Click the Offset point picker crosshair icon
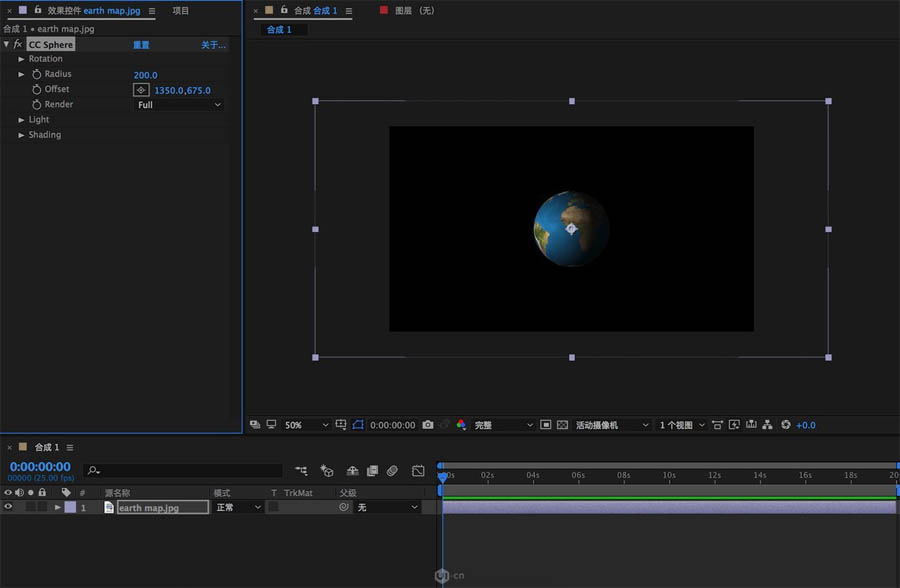 [x=141, y=90]
